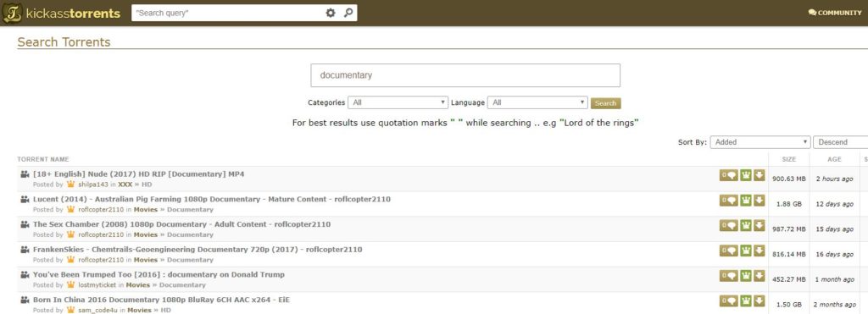Image resolution: width=868 pixels, height=314 pixels.
Task: Open uploader lostmyticket profile
Action: (x=97, y=285)
